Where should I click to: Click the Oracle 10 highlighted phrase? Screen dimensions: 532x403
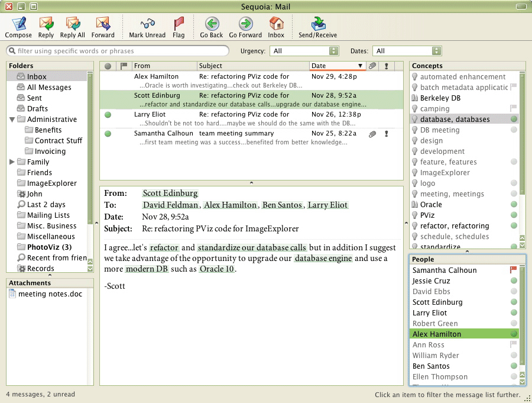click(x=217, y=269)
